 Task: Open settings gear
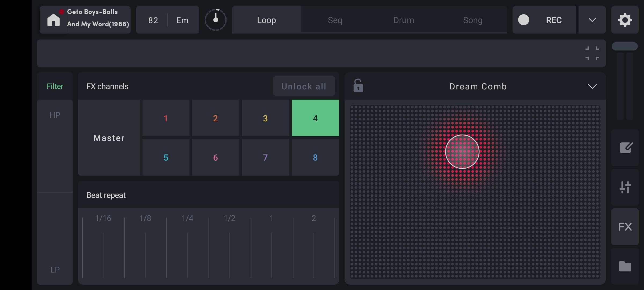point(625,20)
